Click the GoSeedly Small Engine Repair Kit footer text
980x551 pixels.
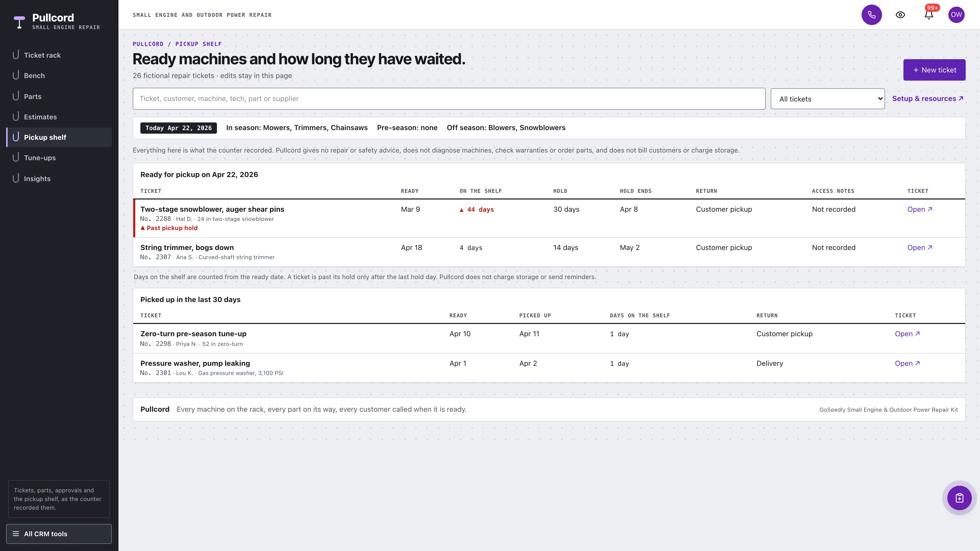(888, 410)
